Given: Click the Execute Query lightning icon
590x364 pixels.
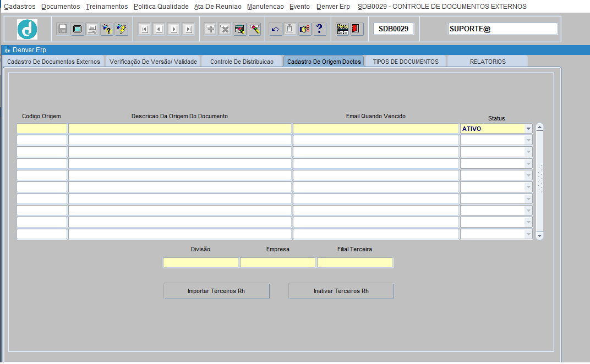Looking at the screenshot, I should [x=122, y=29].
